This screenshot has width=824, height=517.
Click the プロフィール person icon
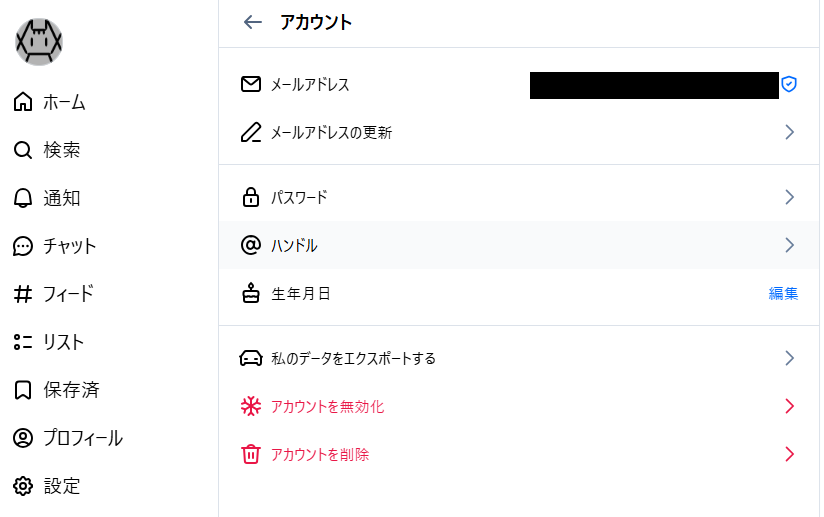(x=23, y=438)
